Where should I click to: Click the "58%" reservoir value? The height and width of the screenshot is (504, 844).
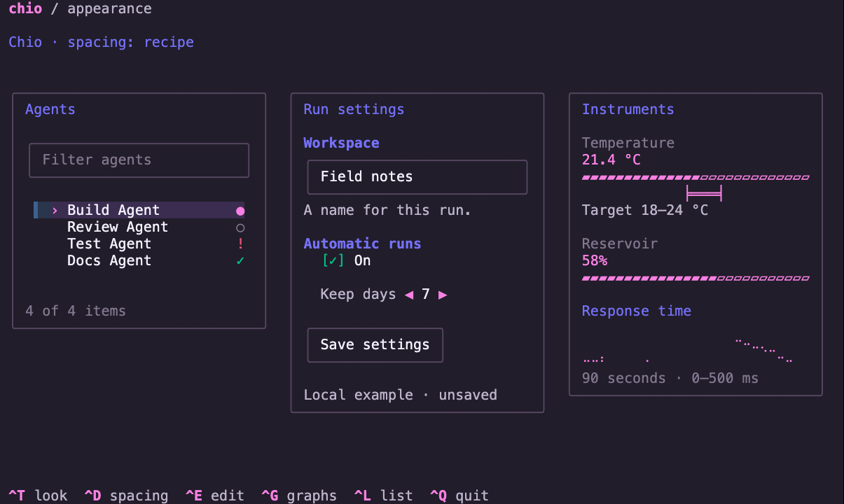[595, 260]
